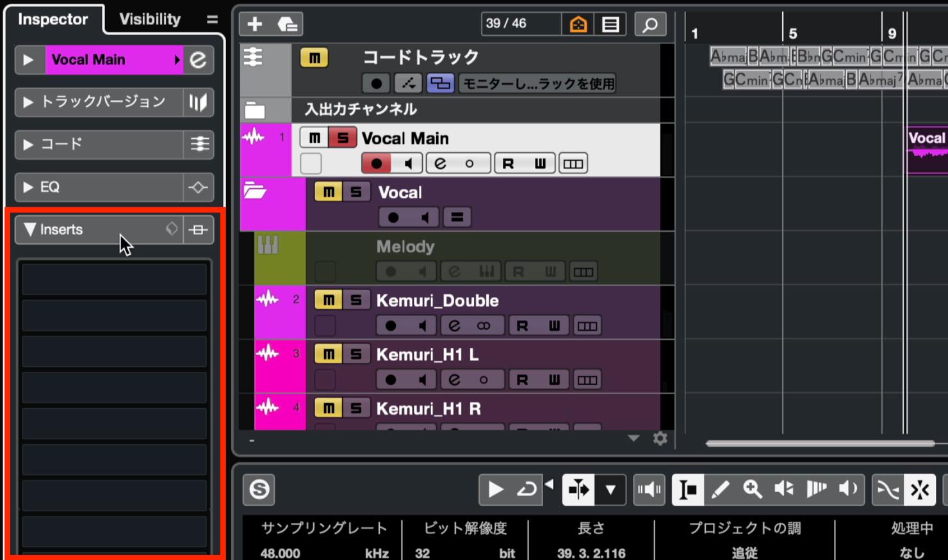Click the track list settings gear icon
This screenshot has height=560, width=948.
point(660,438)
